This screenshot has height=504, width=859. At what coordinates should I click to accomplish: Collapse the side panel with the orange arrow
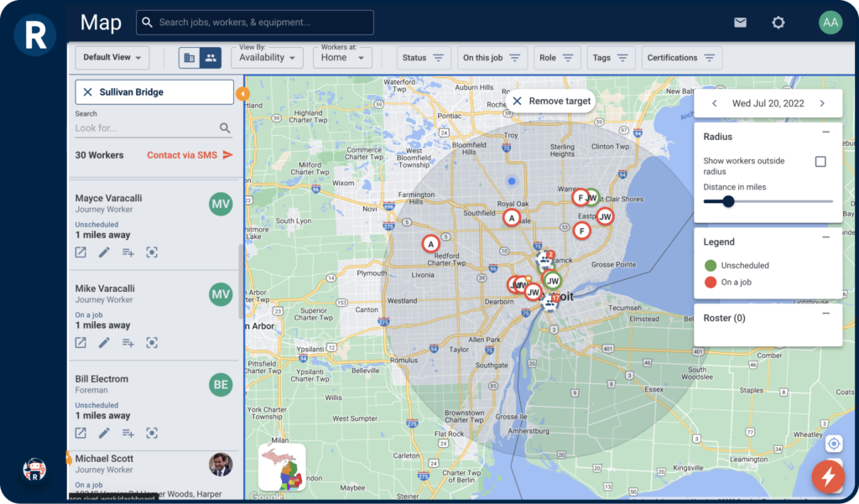pos(242,94)
